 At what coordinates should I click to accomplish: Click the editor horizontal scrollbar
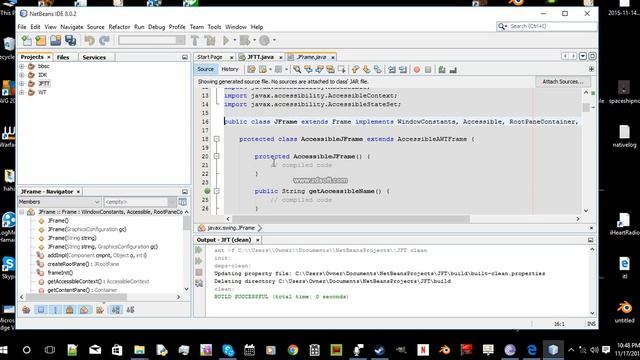pyautogui.click(x=351, y=219)
